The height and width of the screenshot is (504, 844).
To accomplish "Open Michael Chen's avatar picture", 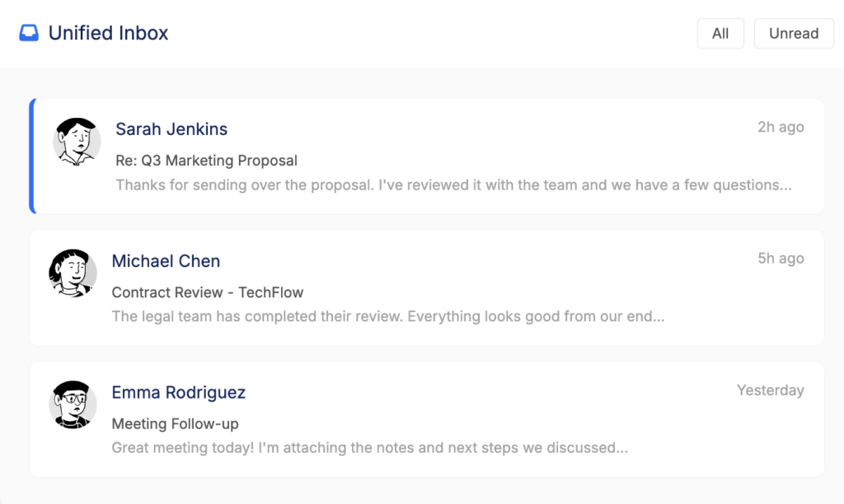I will (73, 273).
